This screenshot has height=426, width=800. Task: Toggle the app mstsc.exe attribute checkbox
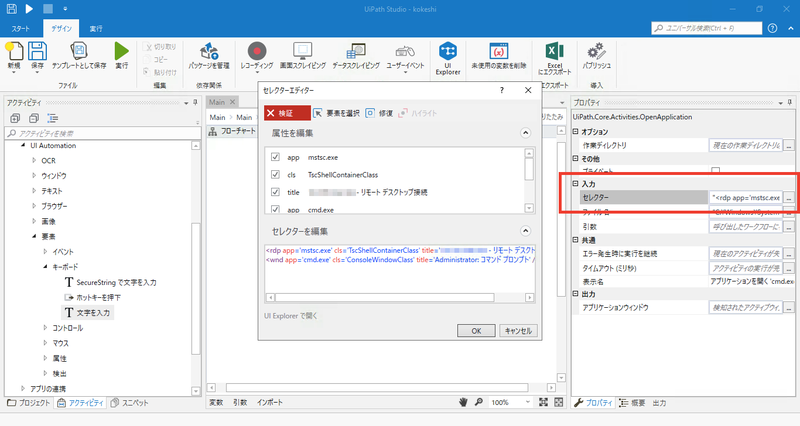276,157
